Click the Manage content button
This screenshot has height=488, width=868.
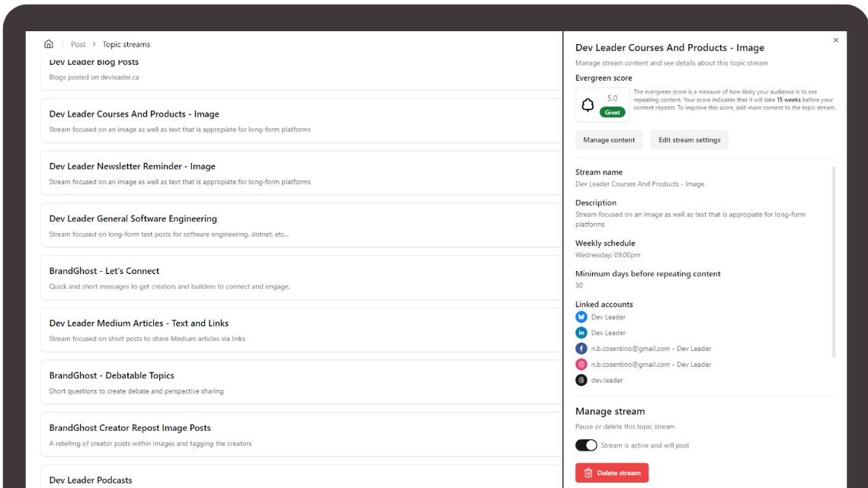[x=609, y=140]
